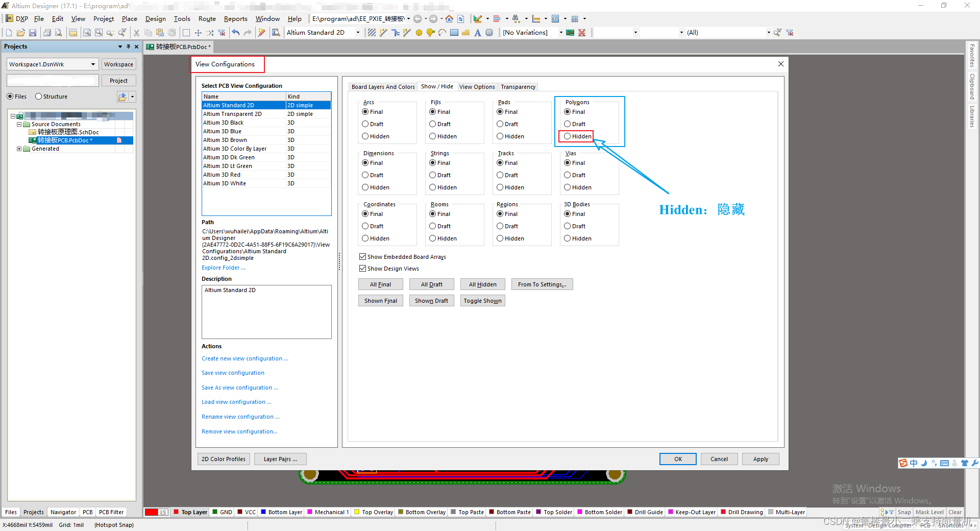Open the Design menu
The image size is (980, 531).
[x=156, y=19]
